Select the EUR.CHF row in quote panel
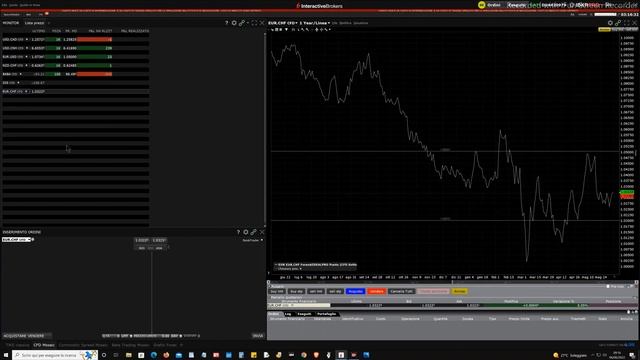This screenshot has height=360, width=640. (x=452, y=305)
